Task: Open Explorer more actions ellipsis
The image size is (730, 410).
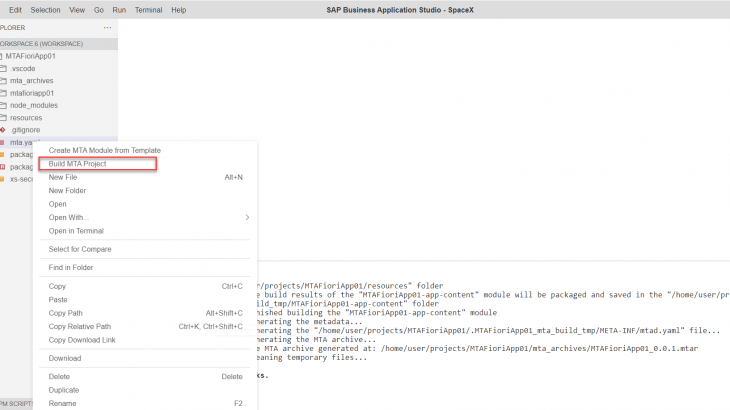Action: 108,27
